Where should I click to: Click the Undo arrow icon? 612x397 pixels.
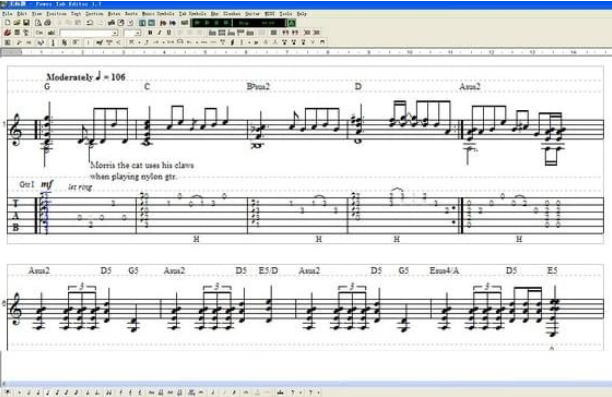coord(90,23)
